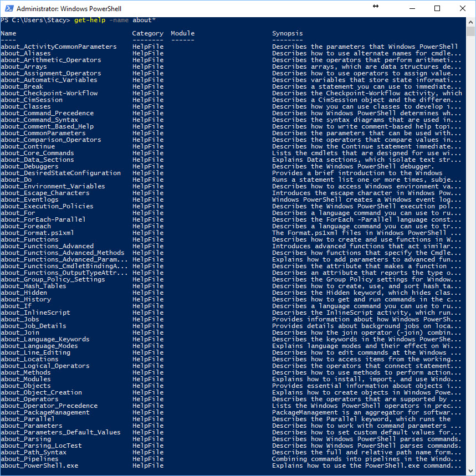The width and height of the screenshot is (476, 476).
Task: Click about_Logical_Operators entry
Action: 45,366
